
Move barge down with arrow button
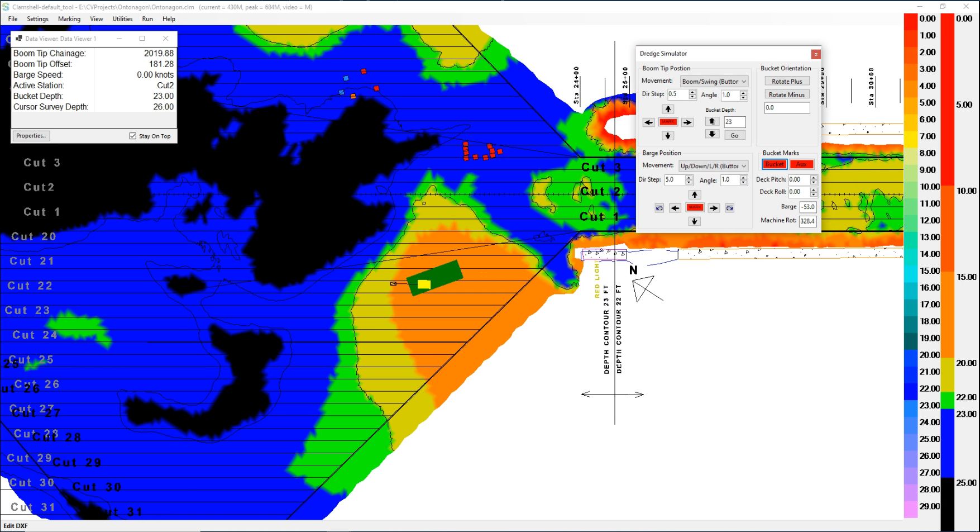[694, 221]
